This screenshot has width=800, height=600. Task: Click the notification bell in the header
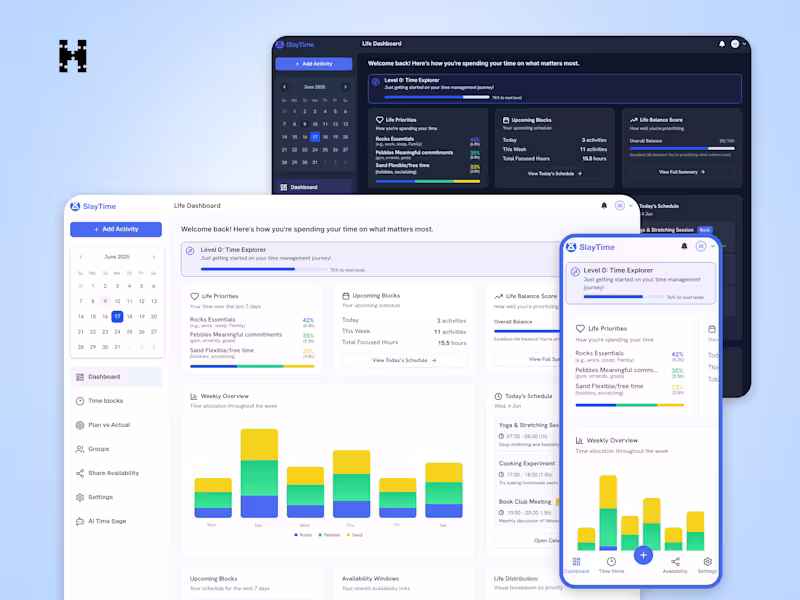(x=604, y=205)
